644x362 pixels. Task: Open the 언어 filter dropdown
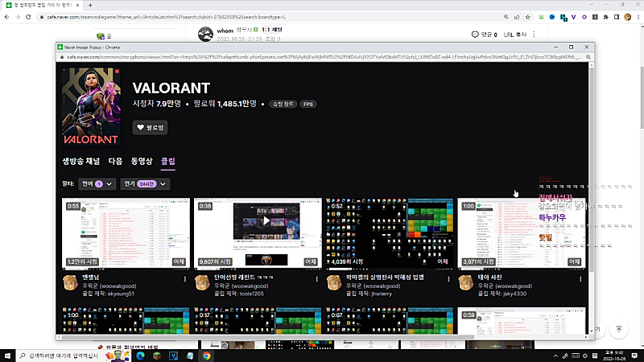coord(98,184)
